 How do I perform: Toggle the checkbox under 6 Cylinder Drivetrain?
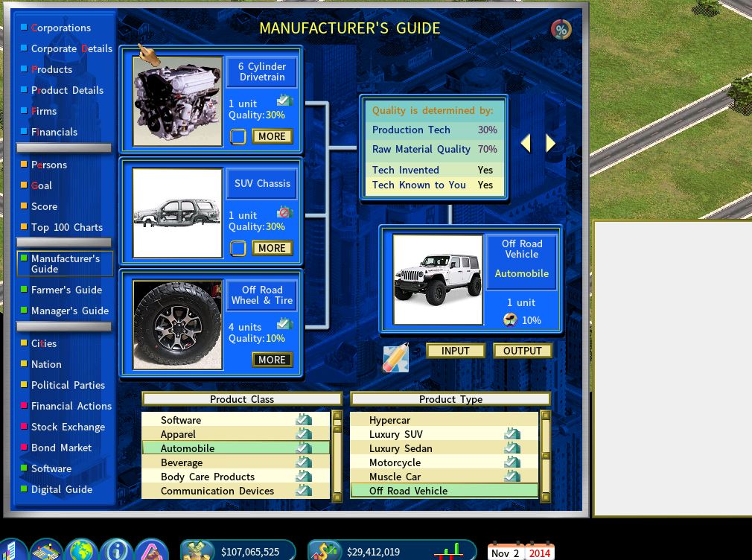238,137
